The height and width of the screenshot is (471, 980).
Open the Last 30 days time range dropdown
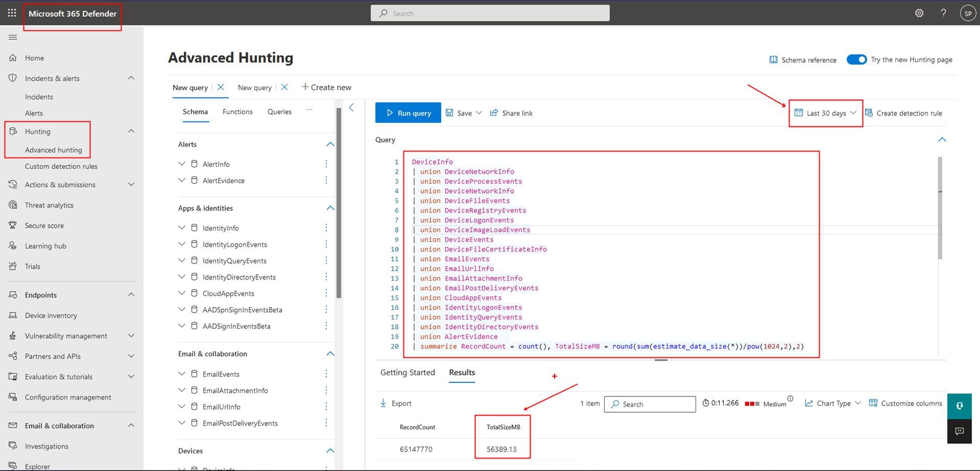[x=825, y=113]
